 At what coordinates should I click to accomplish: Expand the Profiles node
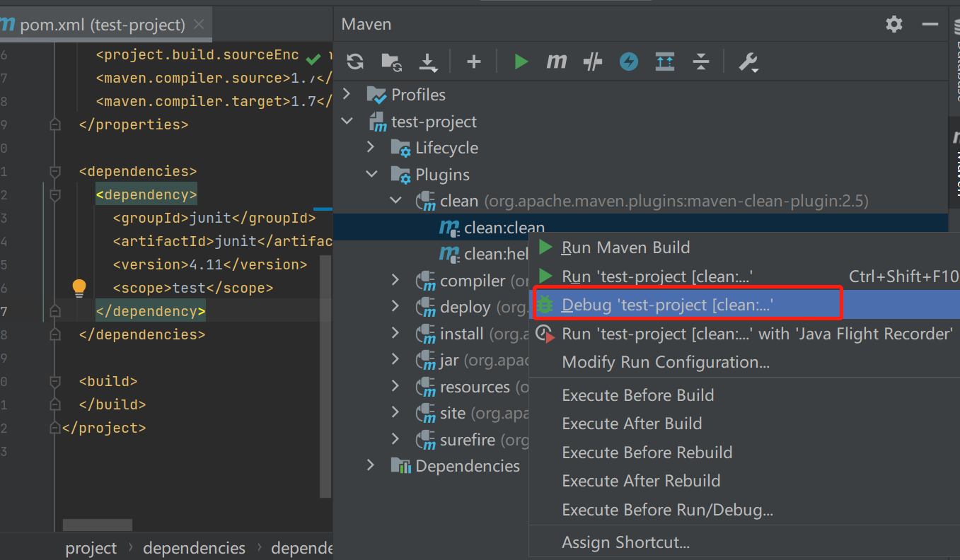[x=347, y=94]
